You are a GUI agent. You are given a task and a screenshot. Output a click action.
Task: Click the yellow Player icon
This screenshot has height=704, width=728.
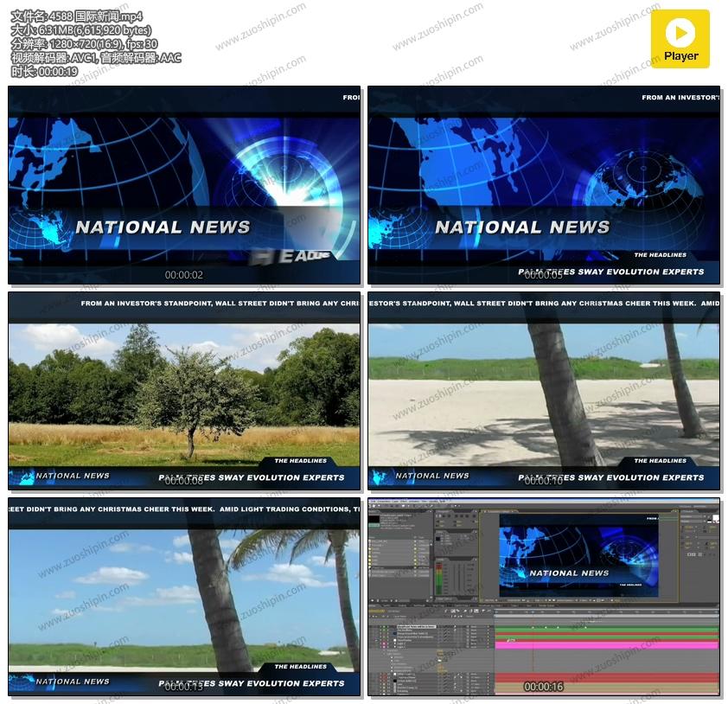(x=680, y=39)
